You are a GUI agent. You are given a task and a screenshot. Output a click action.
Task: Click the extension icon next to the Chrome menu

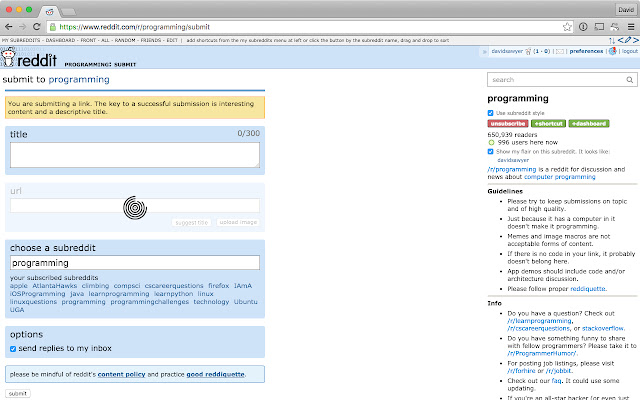click(x=615, y=27)
